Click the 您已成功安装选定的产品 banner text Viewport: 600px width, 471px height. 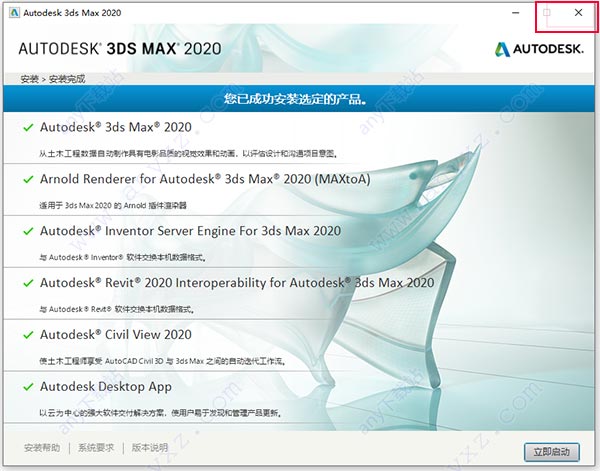[295, 99]
